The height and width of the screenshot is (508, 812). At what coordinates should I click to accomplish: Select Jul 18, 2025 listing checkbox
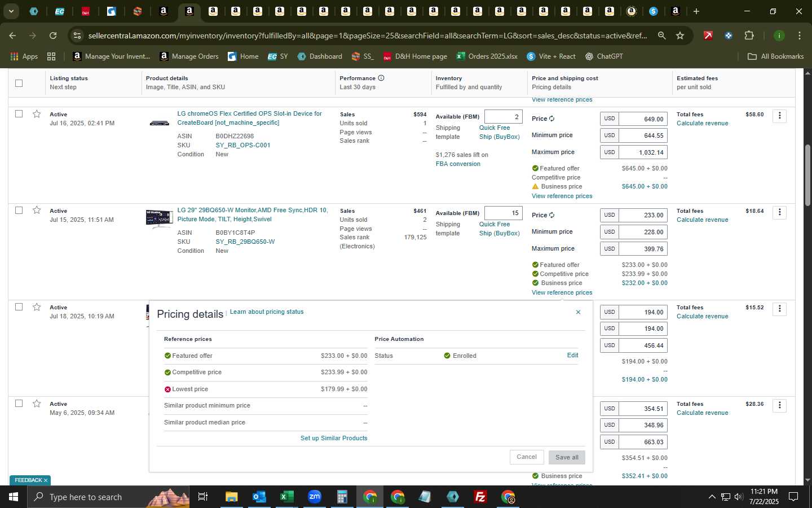click(x=19, y=307)
